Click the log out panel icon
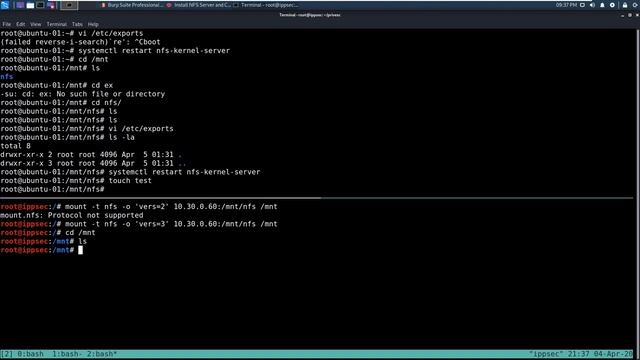640x360 pixels. pos(636,5)
